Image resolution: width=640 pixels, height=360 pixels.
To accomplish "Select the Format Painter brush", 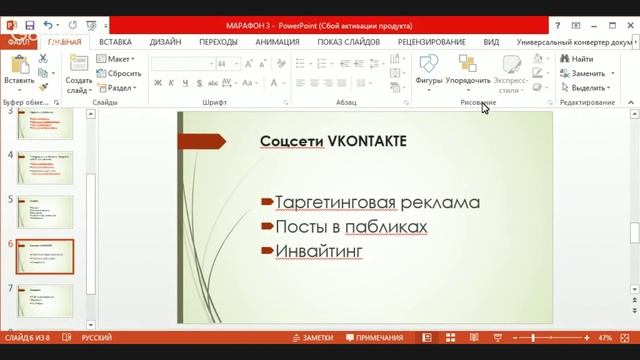I will [43, 87].
